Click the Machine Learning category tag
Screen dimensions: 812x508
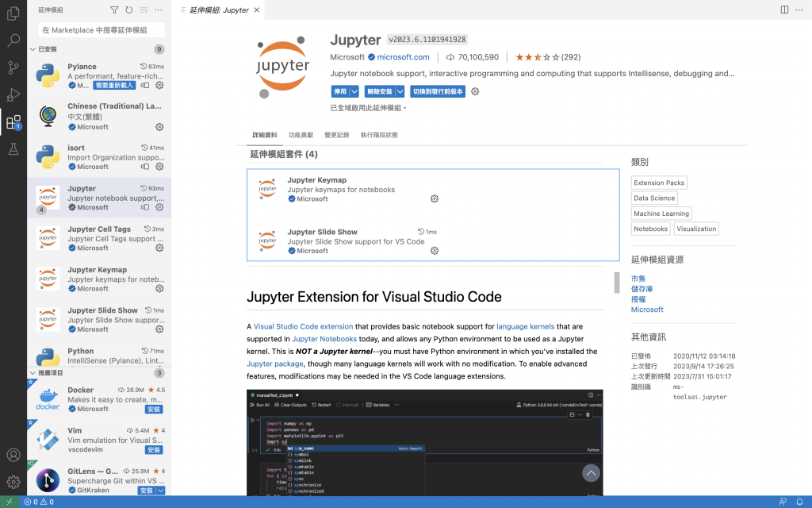(661, 213)
